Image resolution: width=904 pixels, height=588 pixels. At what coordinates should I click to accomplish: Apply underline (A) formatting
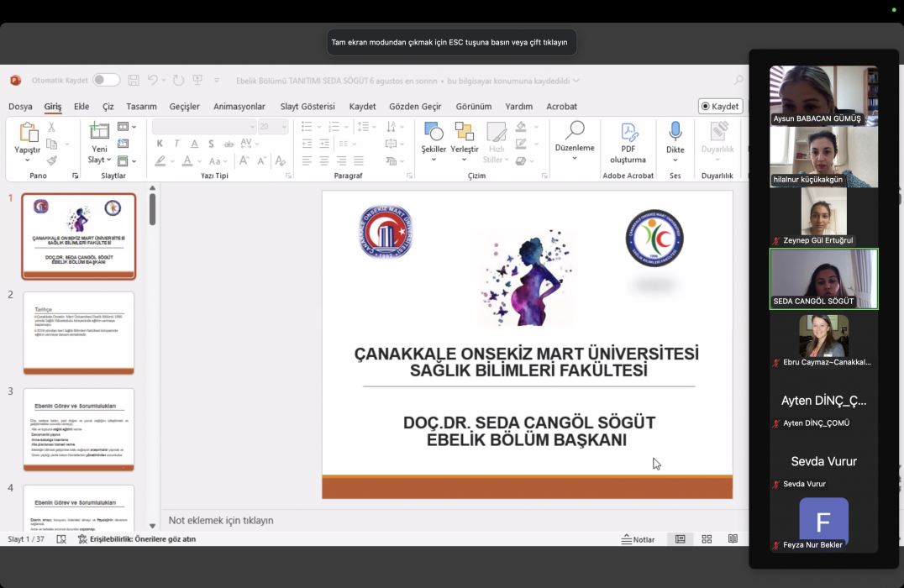[194, 144]
